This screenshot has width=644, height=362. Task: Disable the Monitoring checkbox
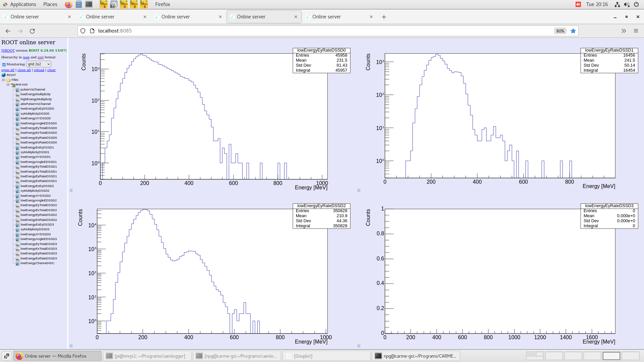[x=4, y=64]
